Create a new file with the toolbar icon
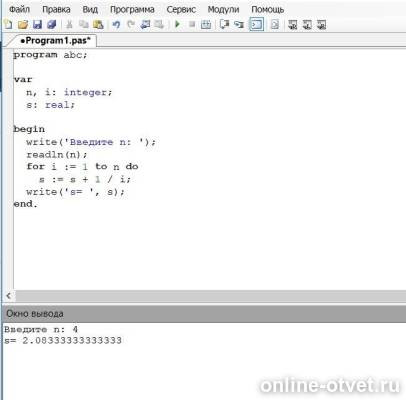Image resolution: width=406 pixels, height=400 pixels. tap(8, 25)
